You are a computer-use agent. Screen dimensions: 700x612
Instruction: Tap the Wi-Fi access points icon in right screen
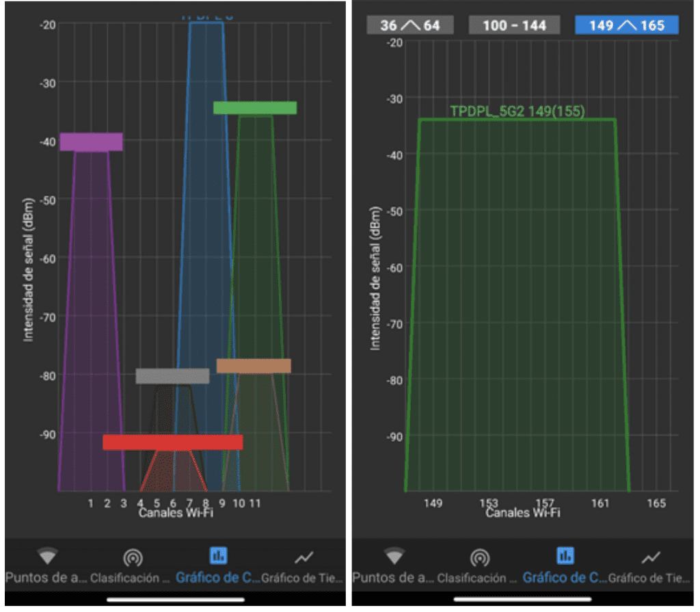pos(394,556)
